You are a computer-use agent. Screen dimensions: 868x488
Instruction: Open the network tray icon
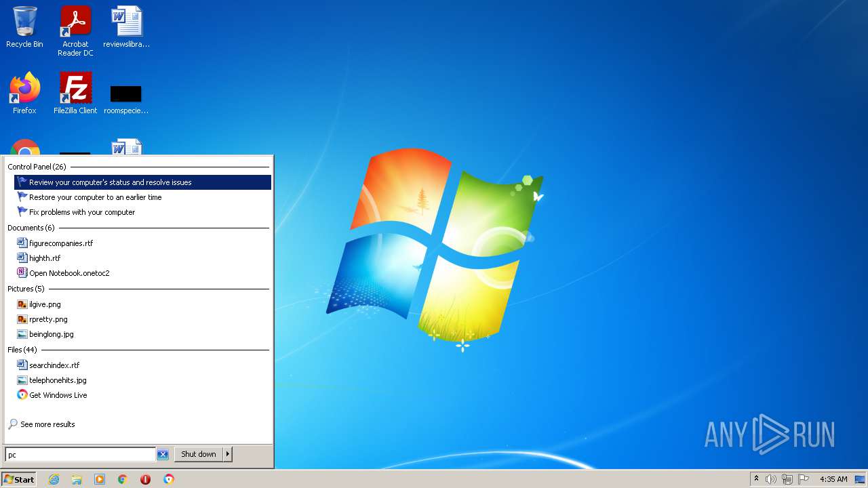[x=787, y=479]
